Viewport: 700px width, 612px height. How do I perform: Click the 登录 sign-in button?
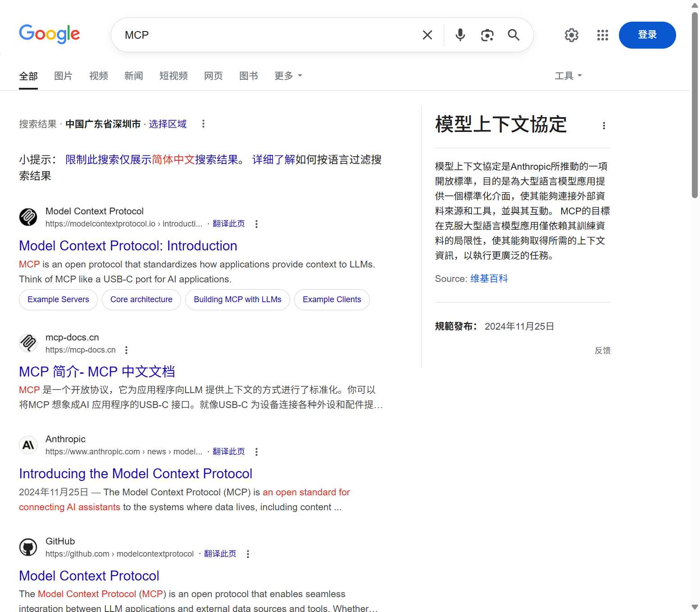tap(647, 35)
